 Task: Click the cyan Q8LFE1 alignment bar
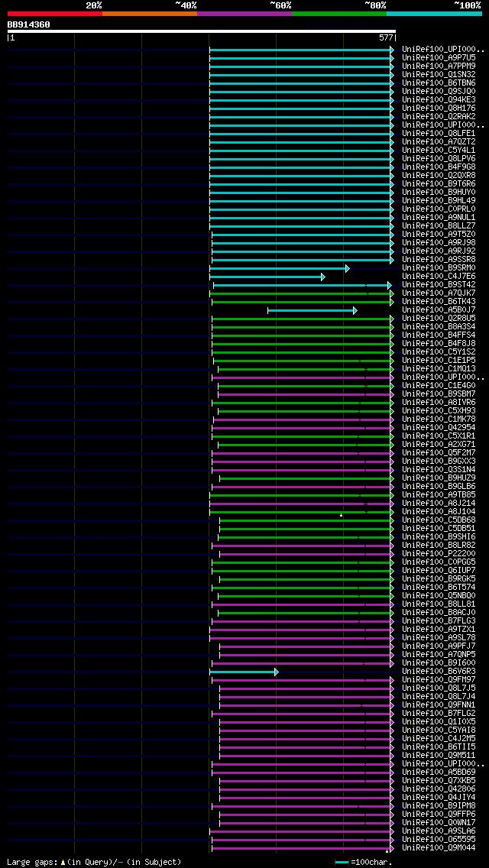301,134
